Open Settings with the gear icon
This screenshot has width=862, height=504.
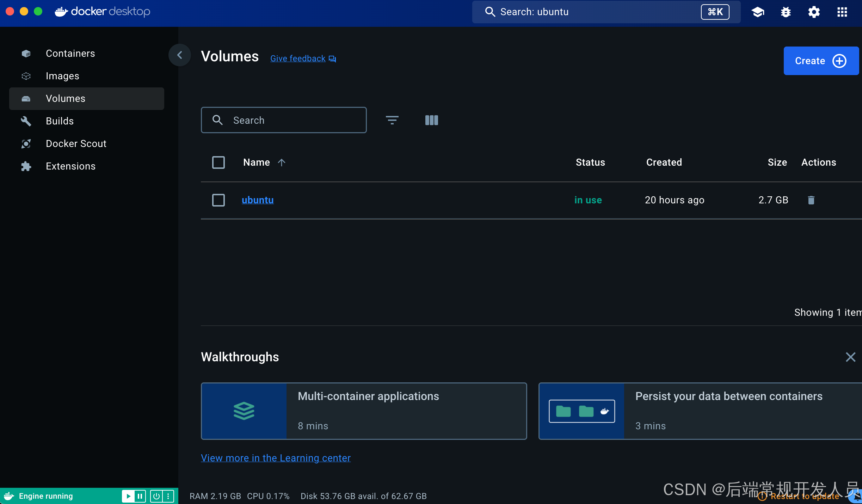814,12
